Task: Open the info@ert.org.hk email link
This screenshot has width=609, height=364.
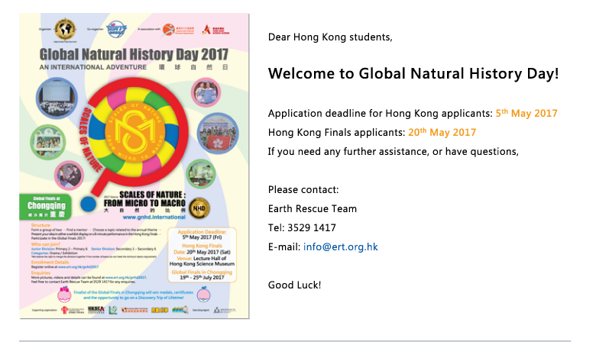Action: click(341, 247)
